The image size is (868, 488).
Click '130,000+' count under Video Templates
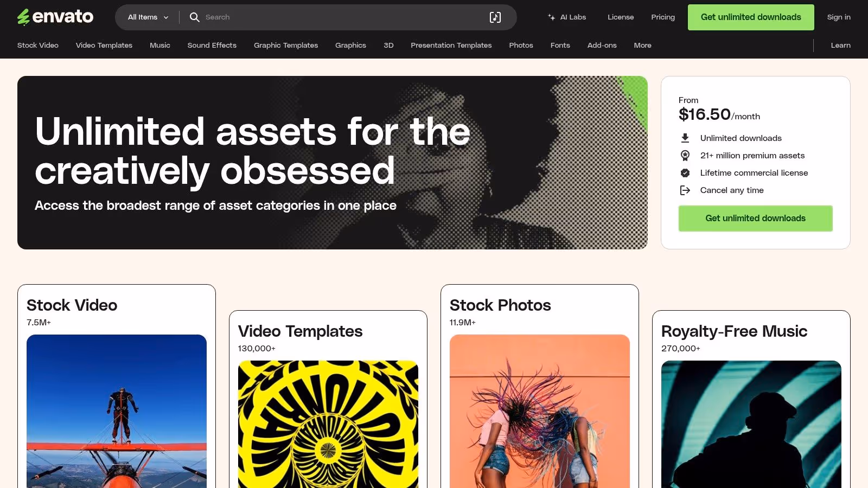pos(257,349)
